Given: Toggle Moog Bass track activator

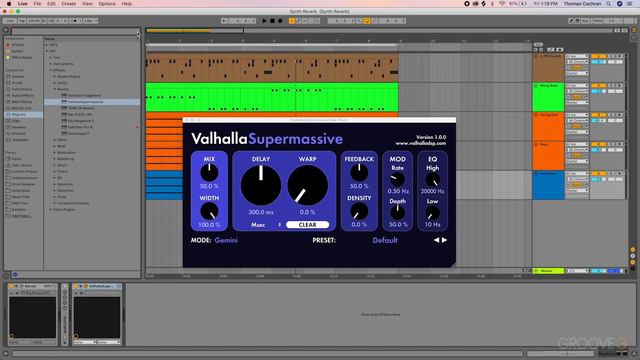Looking at the screenshot, I should [598, 86].
